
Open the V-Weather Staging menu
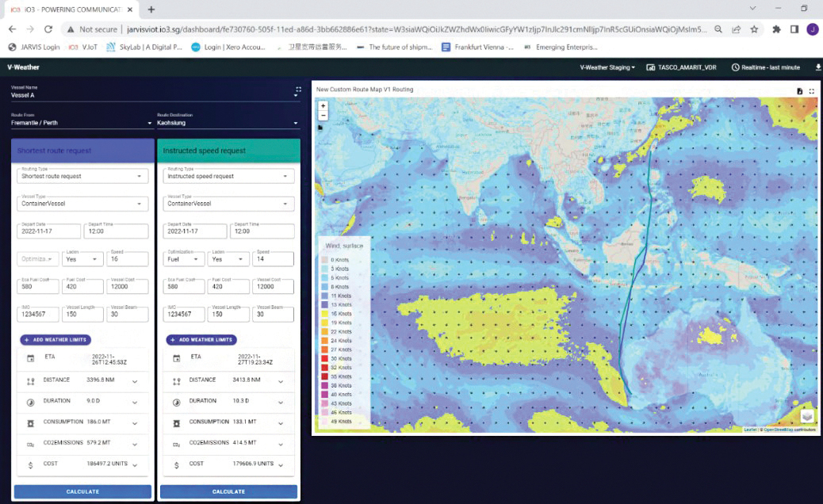[607, 67]
